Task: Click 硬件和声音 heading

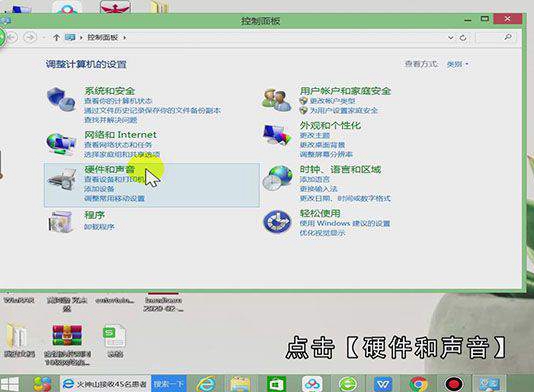Action: click(x=110, y=169)
